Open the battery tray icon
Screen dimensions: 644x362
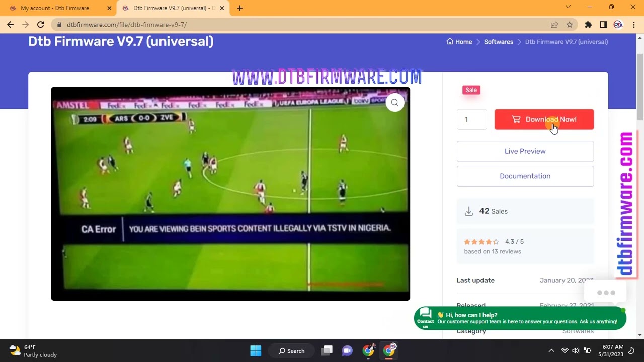587,351
